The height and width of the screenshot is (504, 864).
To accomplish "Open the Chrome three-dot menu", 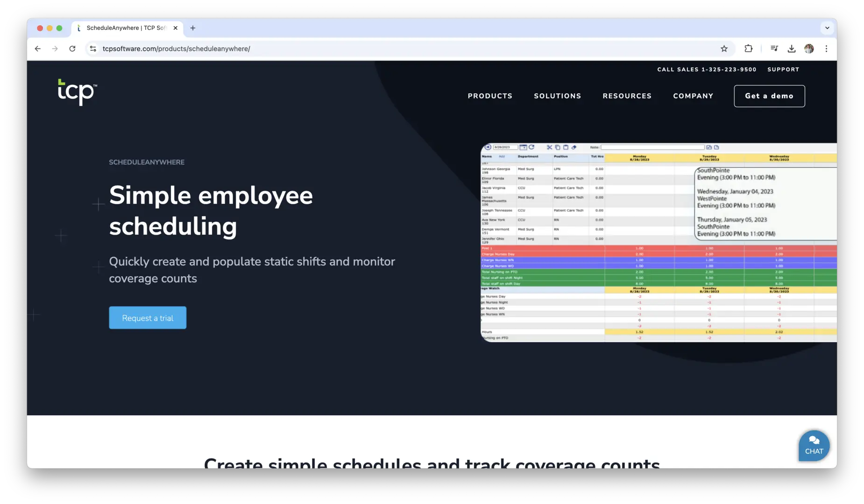I will tap(827, 49).
